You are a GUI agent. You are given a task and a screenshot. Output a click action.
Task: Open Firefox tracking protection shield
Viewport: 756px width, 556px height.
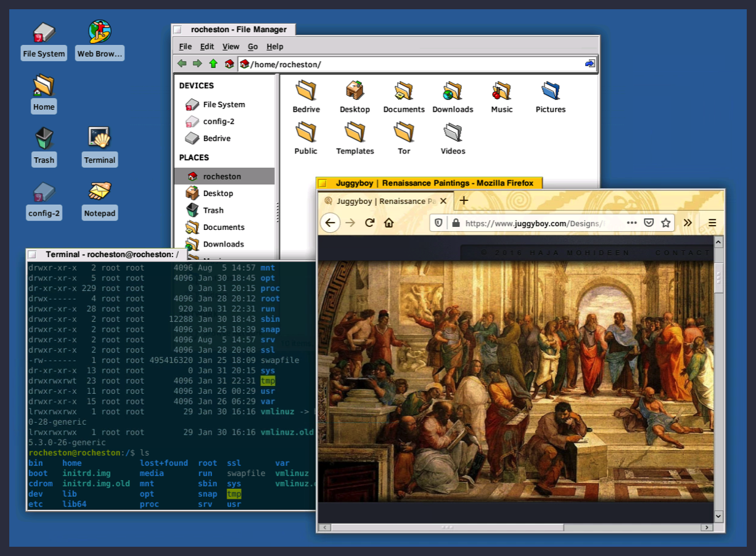(438, 223)
